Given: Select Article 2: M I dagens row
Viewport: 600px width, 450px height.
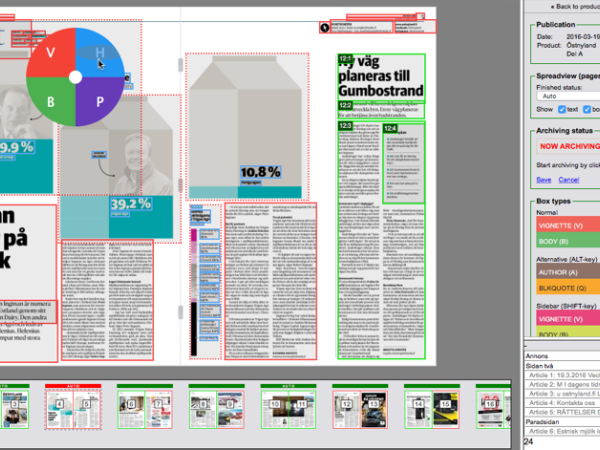Looking at the screenshot, I should point(562,384).
